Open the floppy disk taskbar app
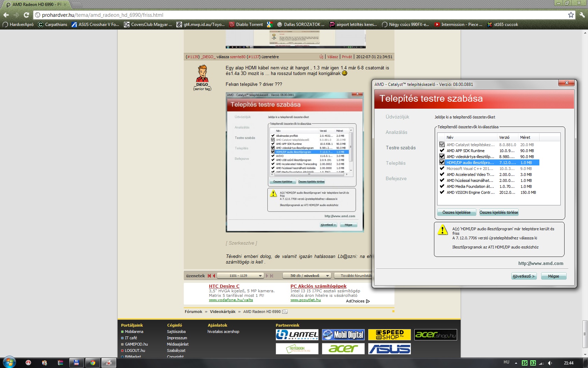588x368 pixels. point(76,363)
